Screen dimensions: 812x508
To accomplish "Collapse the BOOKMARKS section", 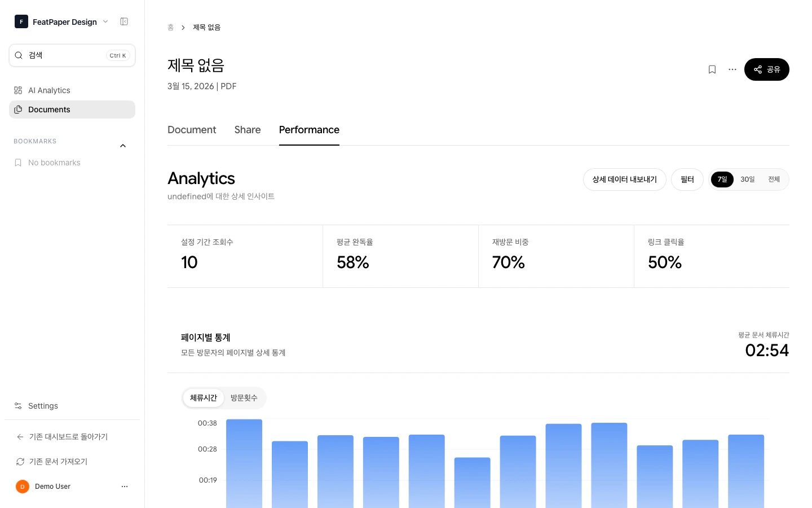I will click(123, 145).
